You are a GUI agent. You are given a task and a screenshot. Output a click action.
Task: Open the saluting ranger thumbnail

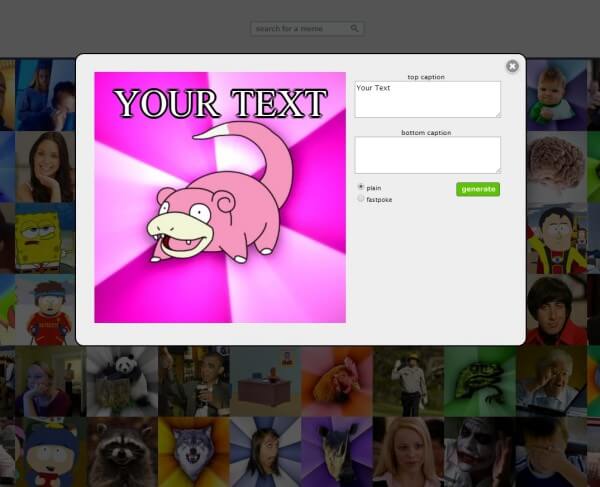click(x=408, y=381)
